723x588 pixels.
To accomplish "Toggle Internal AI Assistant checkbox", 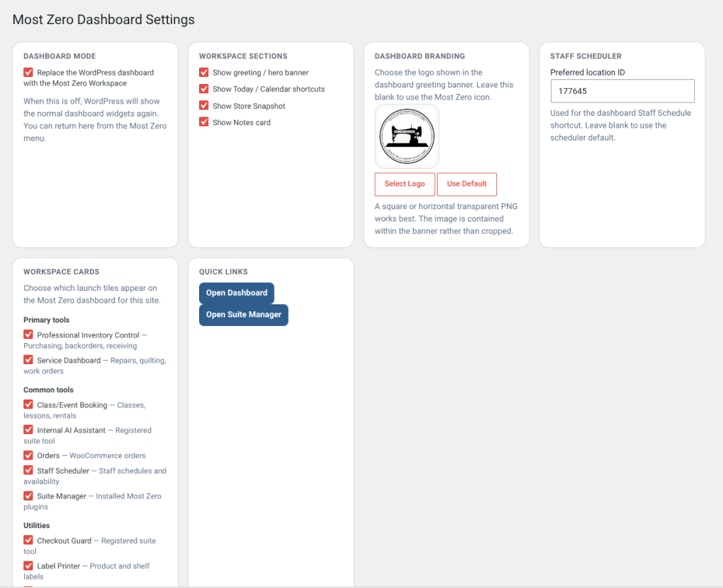I will [28, 430].
